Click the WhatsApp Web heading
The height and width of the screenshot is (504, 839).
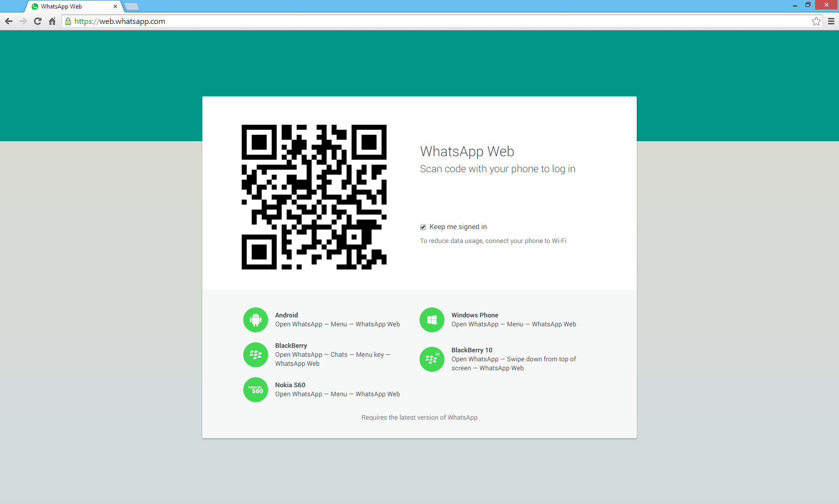[x=467, y=151]
